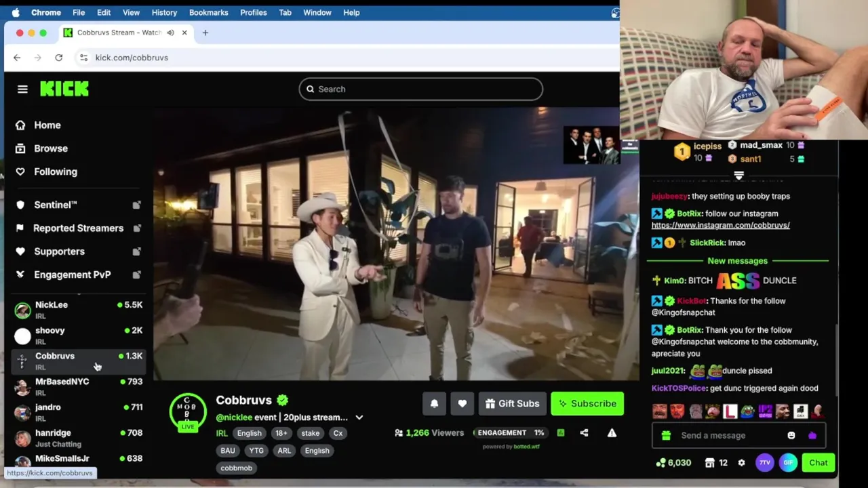Click the IRL category link
This screenshot has width=868, height=488.
(x=222, y=433)
